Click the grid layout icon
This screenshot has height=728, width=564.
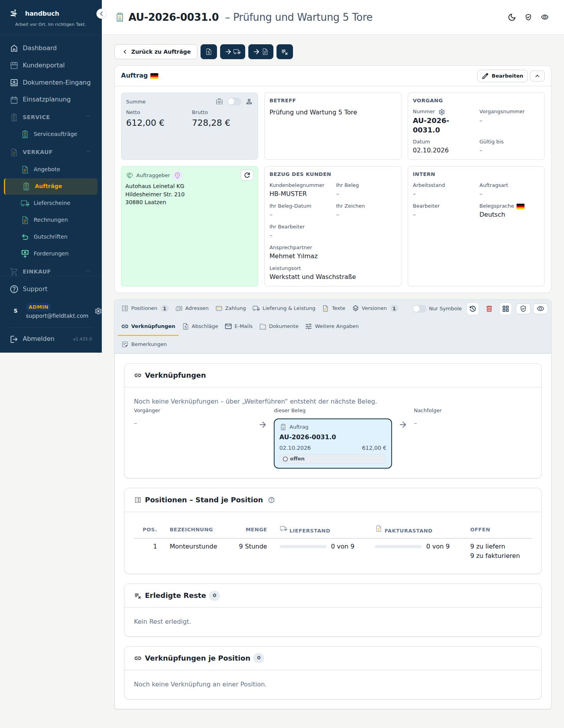coord(506,309)
